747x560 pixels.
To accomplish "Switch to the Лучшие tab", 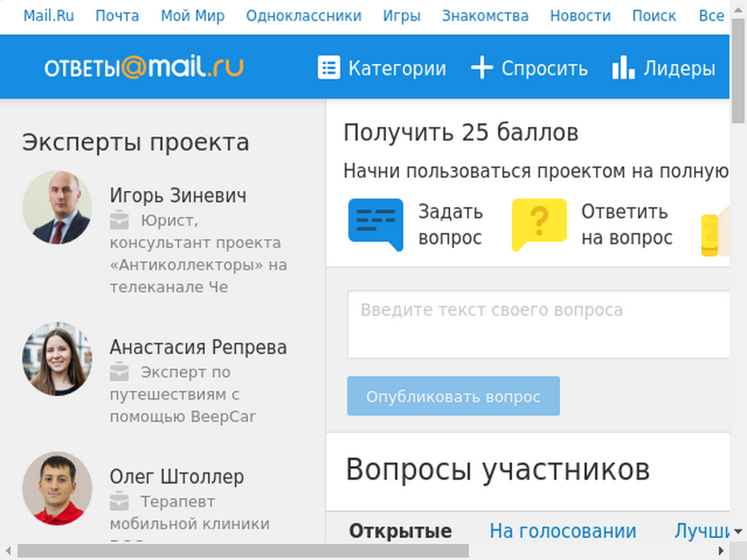I will pyautogui.click(x=702, y=531).
